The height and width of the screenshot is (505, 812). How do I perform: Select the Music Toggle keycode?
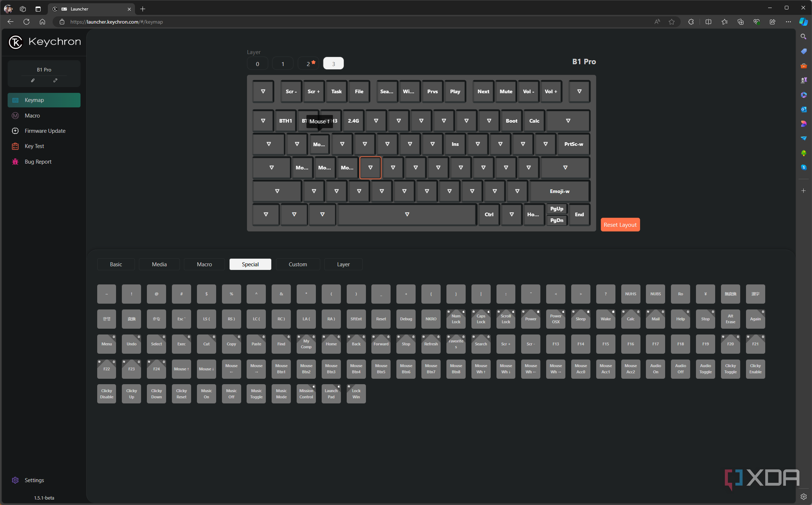tap(256, 394)
